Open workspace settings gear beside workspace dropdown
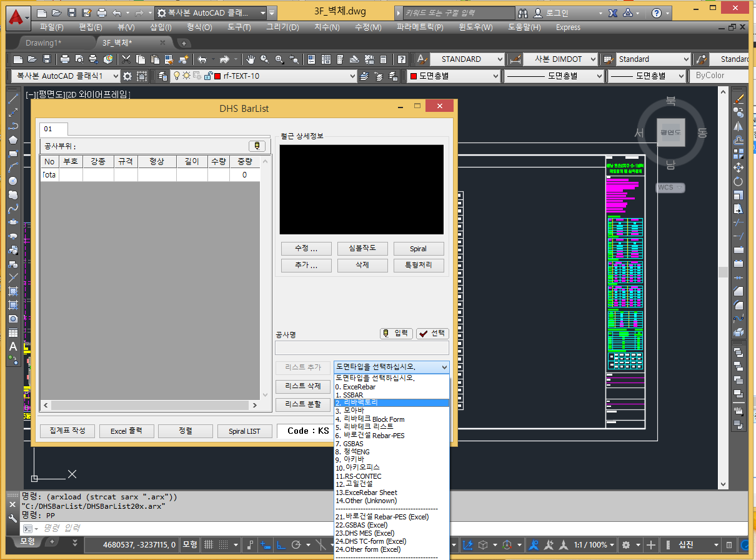 [127, 76]
